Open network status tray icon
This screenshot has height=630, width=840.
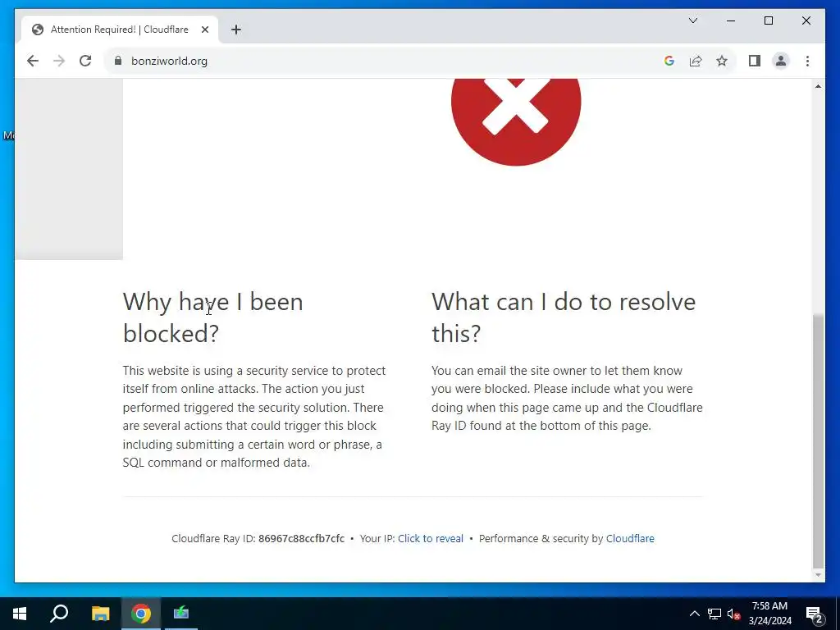coord(714,614)
